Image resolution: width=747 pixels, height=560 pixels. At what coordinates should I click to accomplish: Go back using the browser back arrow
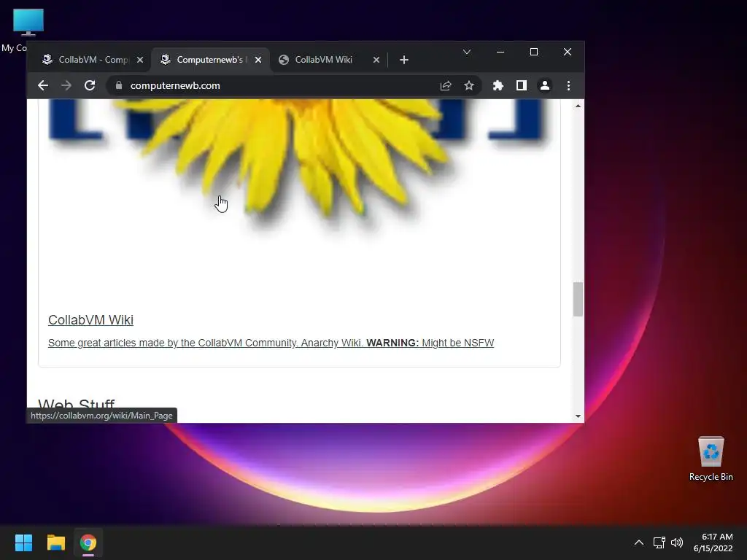(43, 86)
